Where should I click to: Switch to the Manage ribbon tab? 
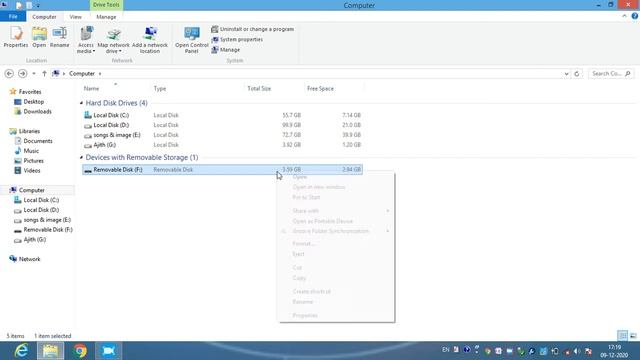point(106,17)
